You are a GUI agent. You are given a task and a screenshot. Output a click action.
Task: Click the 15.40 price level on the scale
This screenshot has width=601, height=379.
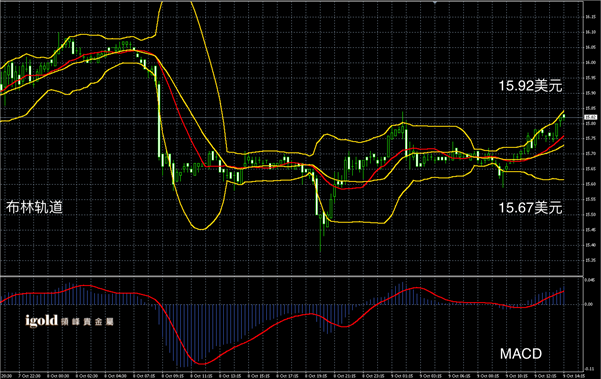pos(591,245)
